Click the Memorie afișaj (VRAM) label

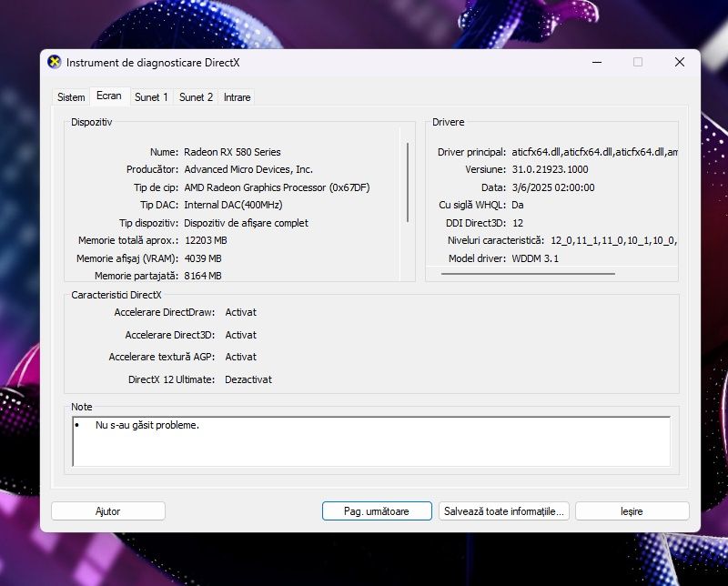pos(127,258)
